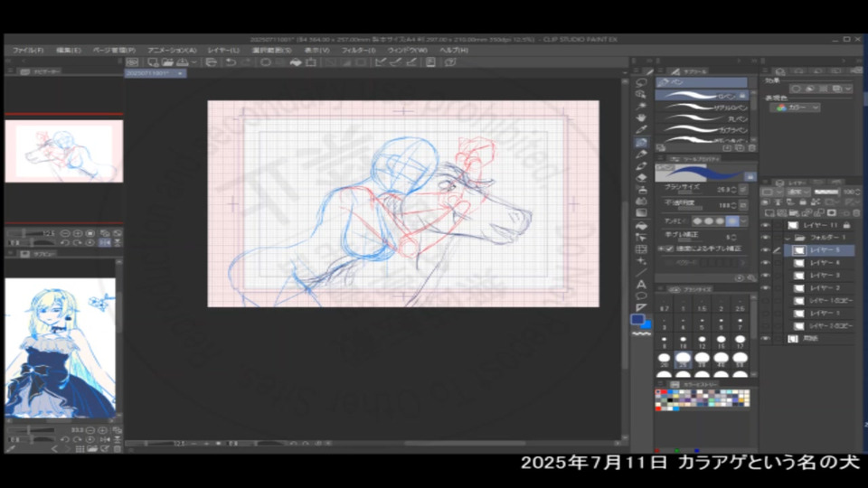Click the Save icon in command bar
The height and width of the screenshot is (488, 868).
coord(181,62)
